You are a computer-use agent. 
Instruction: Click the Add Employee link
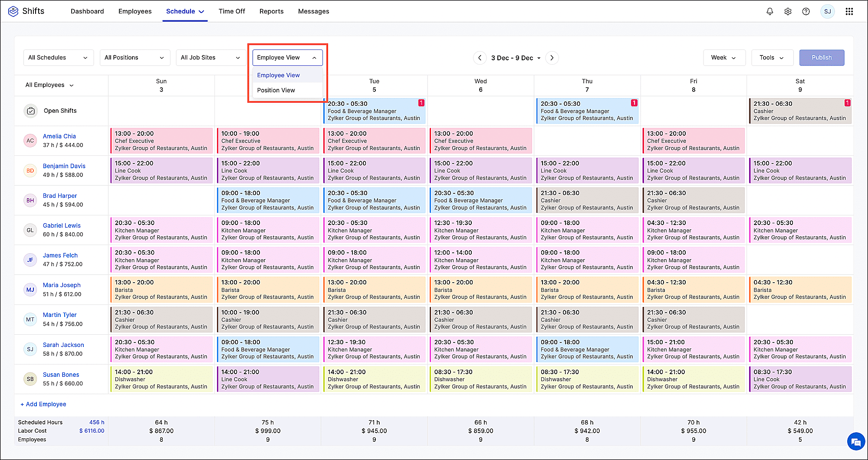pos(43,404)
